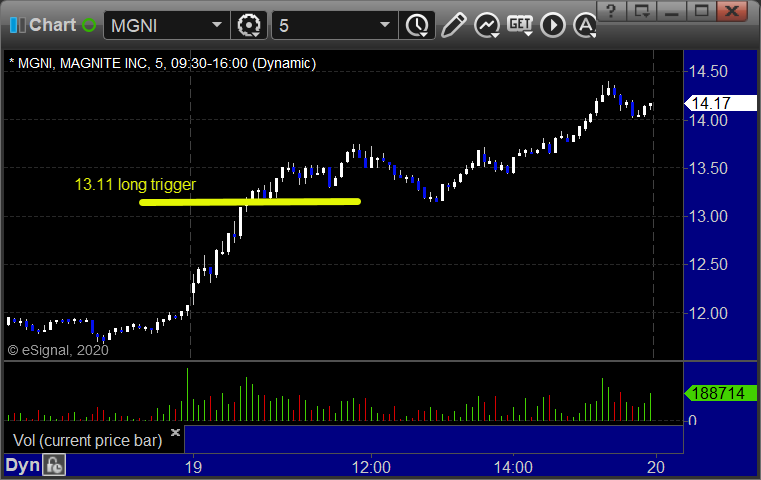The width and height of the screenshot is (761, 480).
Task: Open the question mark help button
Action: click(612, 11)
